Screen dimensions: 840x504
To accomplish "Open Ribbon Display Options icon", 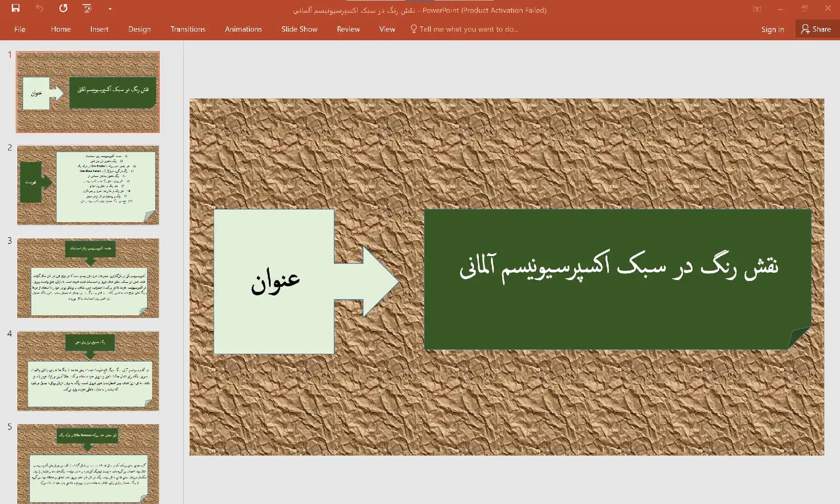I will pyautogui.click(x=757, y=9).
